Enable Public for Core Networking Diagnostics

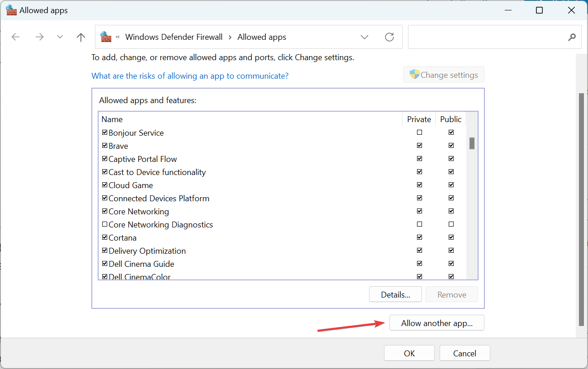(x=451, y=224)
